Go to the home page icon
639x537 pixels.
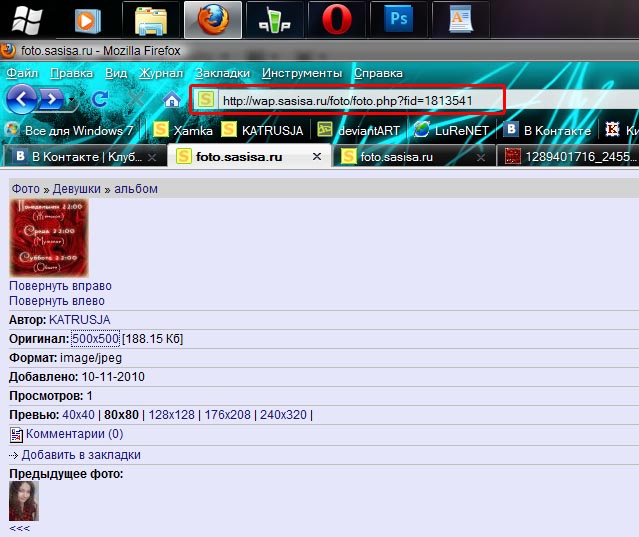[x=172, y=100]
